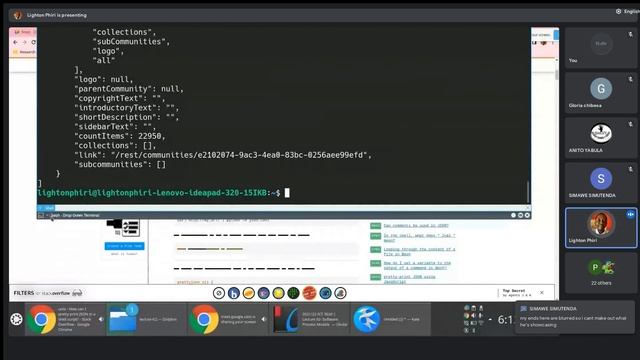Click the speaking indicator on Lighton Phiri's tile
This screenshot has width=640, height=360.
631,214
